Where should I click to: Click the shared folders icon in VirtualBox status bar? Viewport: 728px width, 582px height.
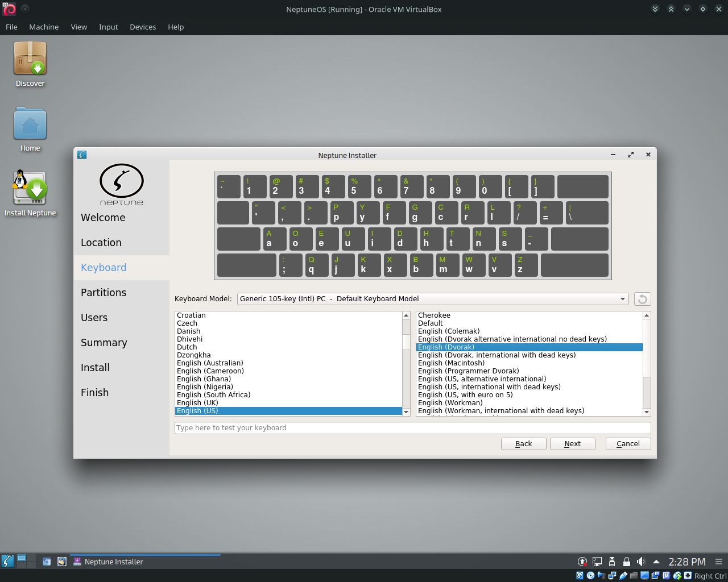click(x=634, y=575)
